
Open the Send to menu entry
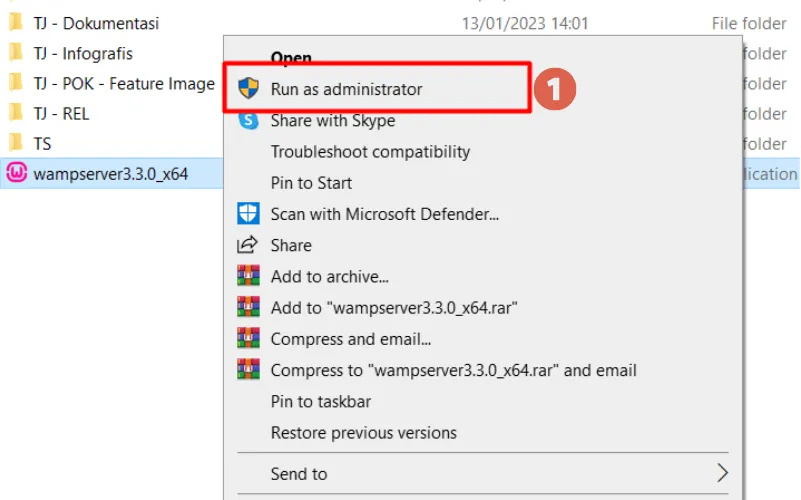coord(299,474)
